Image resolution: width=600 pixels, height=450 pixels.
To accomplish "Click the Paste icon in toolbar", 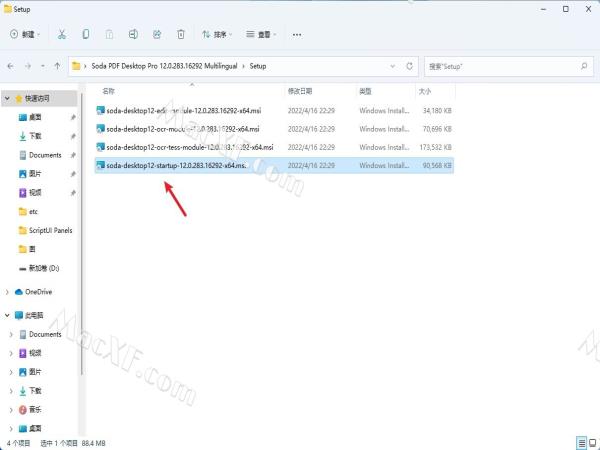I will (x=110, y=34).
